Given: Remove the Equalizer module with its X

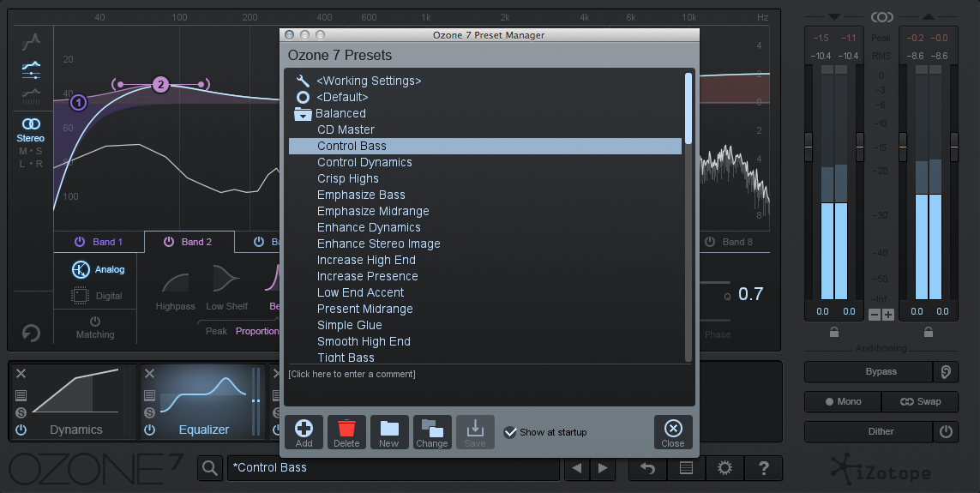Looking at the screenshot, I should (149, 374).
